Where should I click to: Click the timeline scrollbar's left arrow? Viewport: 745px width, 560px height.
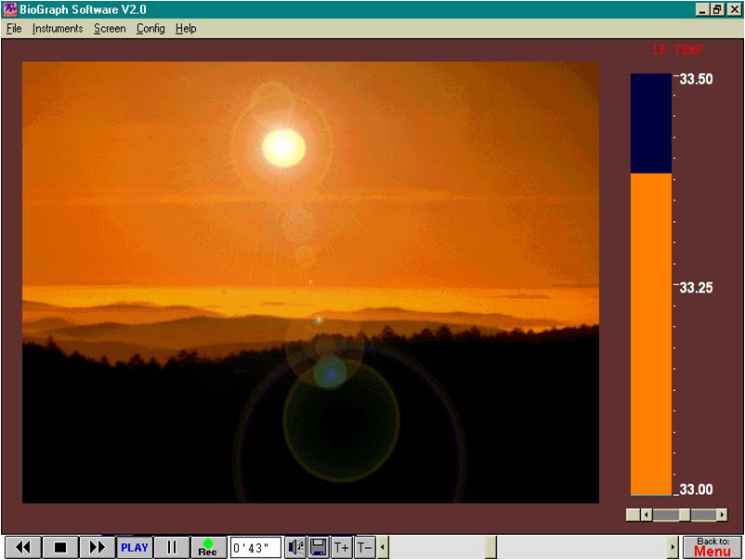tap(383, 547)
